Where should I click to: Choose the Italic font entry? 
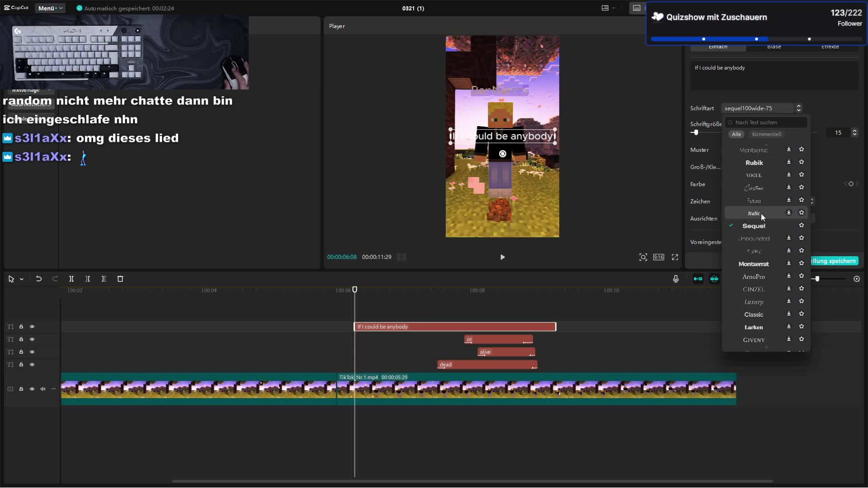coord(754,213)
